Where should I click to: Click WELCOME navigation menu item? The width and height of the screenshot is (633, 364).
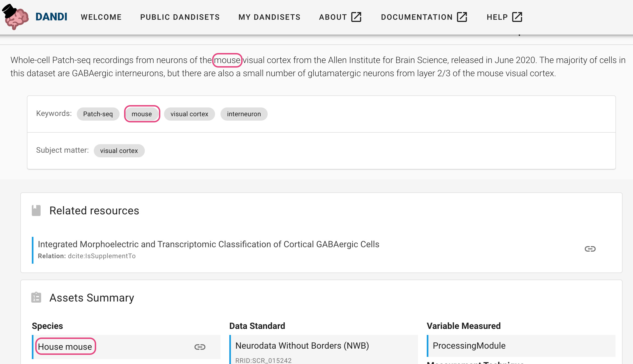pos(101,17)
